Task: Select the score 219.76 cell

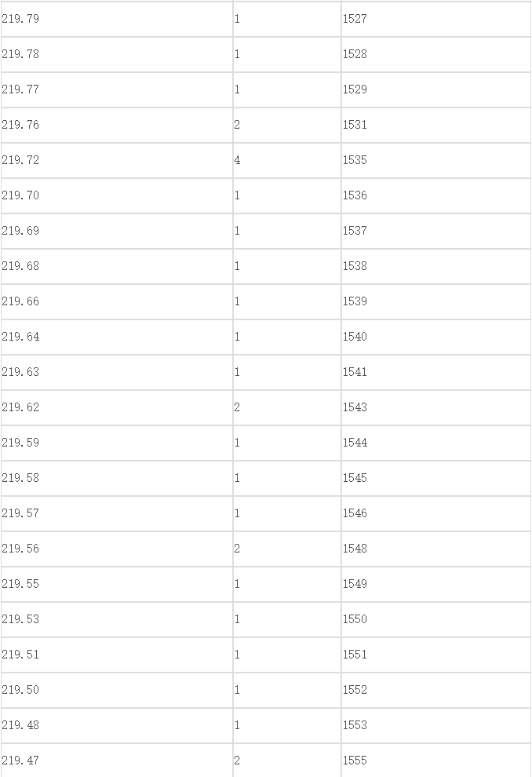Action: [x=117, y=125]
